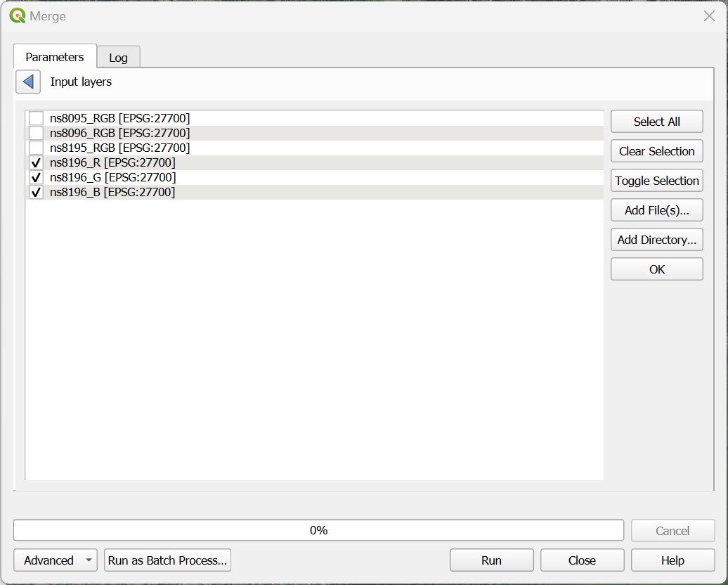Select the ns8196_R [EPSG:27700] row text
The height and width of the screenshot is (585, 728).
tap(112, 162)
